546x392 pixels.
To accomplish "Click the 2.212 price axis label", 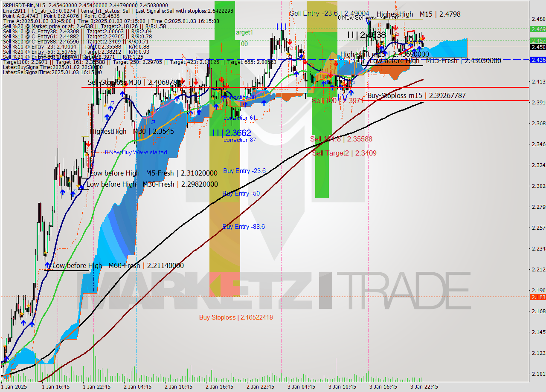I will (x=538, y=269).
